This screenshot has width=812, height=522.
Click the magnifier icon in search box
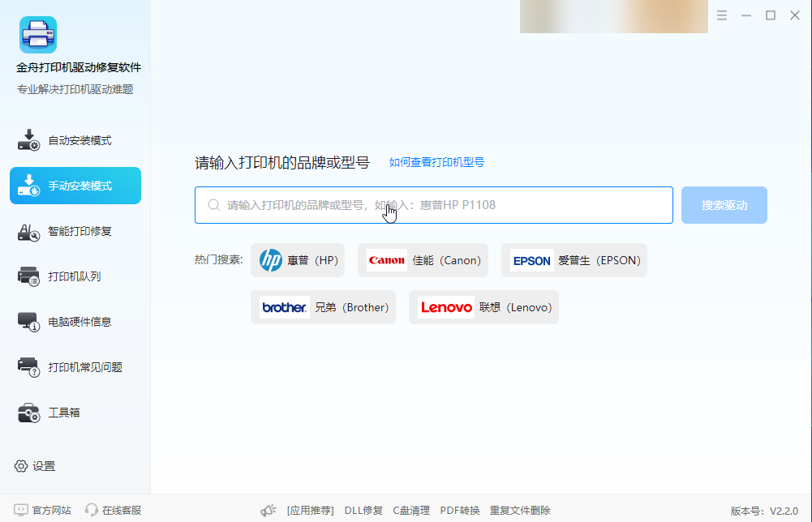click(x=214, y=205)
